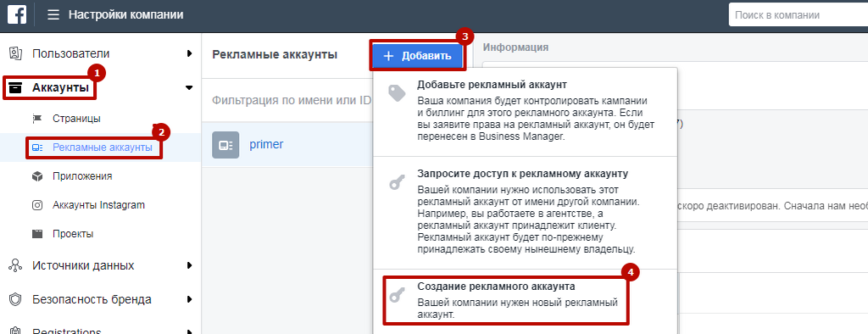This screenshot has width=868, height=334.
Task: Click the Безопасность бренда shield icon
Action: (x=15, y=299)
